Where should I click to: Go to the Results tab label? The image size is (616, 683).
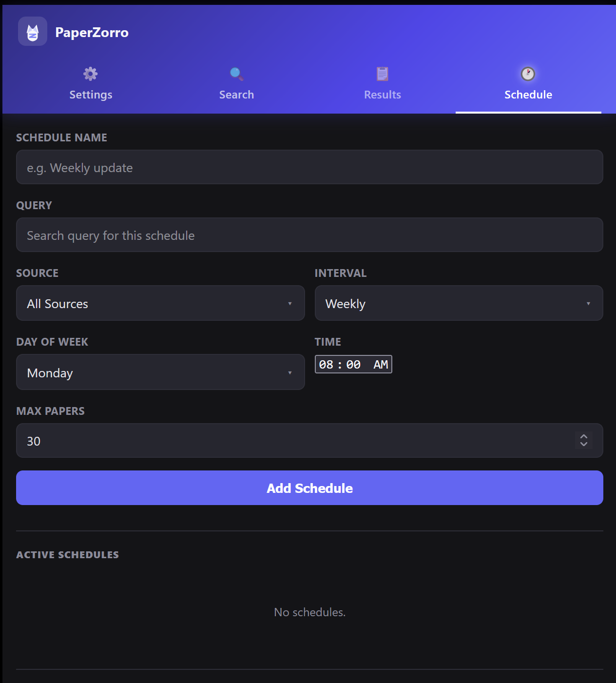click(x=383, y=95)
